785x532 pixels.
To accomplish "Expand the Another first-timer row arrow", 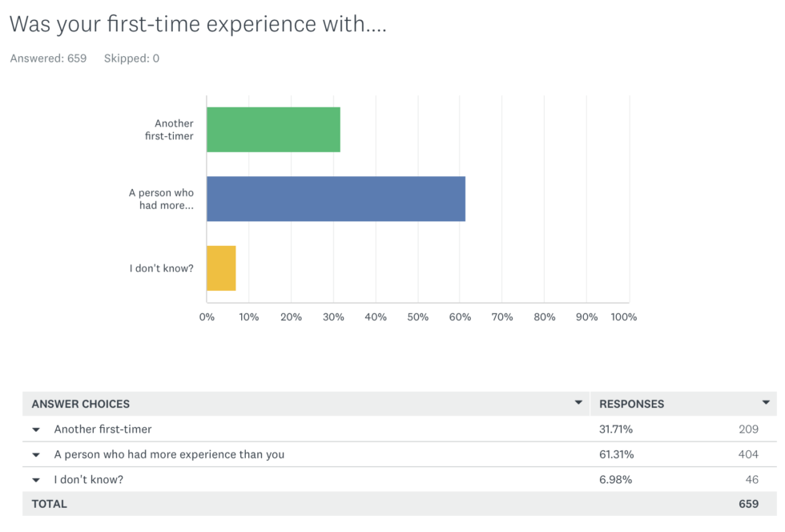I will click(x=36, y=429).
